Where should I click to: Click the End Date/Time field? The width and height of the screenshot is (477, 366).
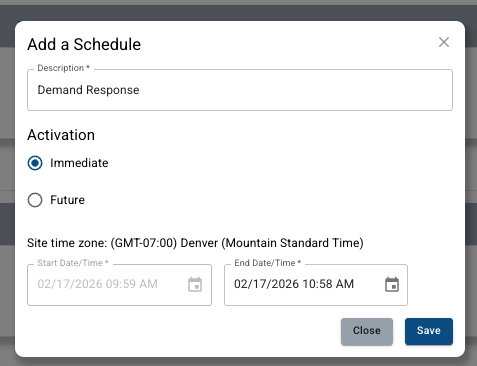click(x=316, y=285)
